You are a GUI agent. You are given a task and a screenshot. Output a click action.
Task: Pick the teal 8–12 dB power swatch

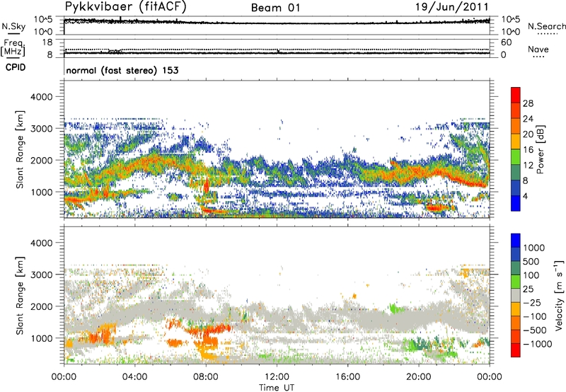point(516,173)
